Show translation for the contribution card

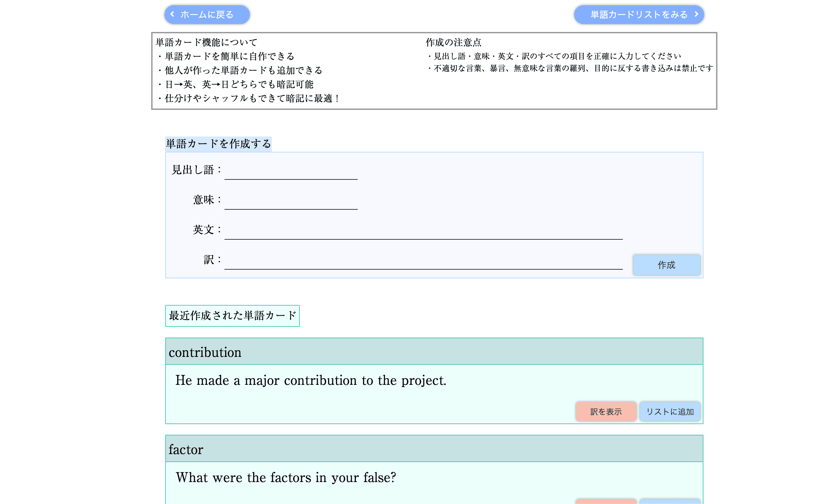pos(606,411)
